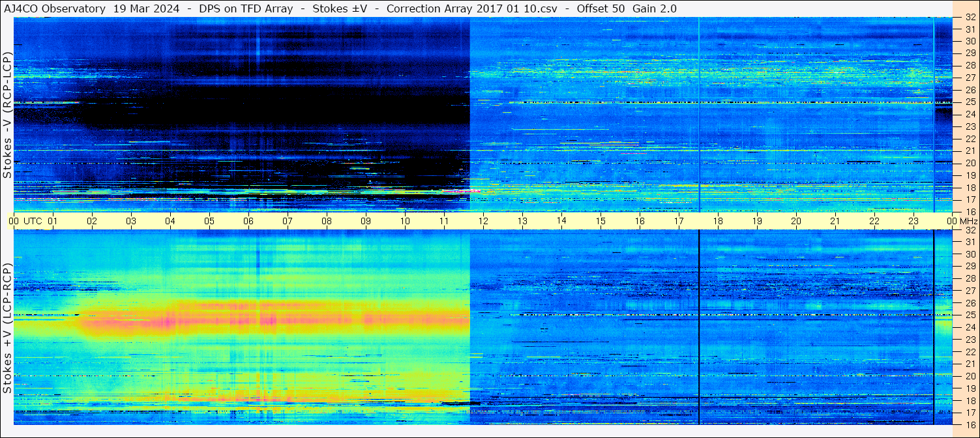
Task: Pick the 17 hour mark on time axis
Action: (x=679, y=221)
